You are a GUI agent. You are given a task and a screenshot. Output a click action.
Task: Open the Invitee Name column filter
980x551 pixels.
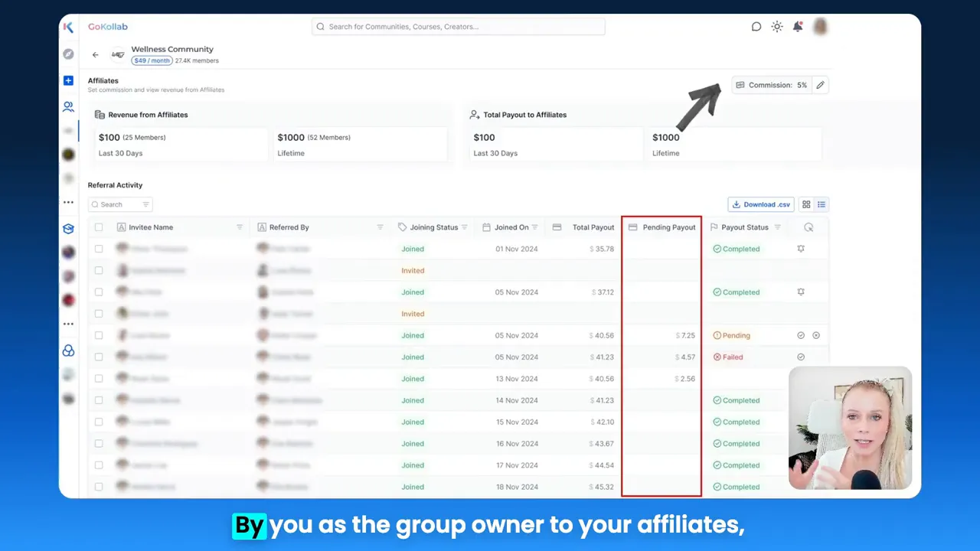[240, 227]
